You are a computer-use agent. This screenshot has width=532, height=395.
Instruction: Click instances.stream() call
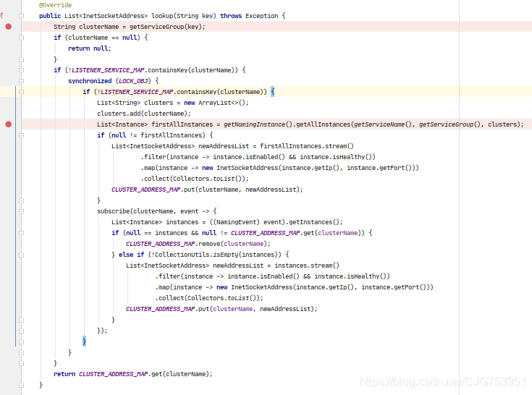(307, 266)
